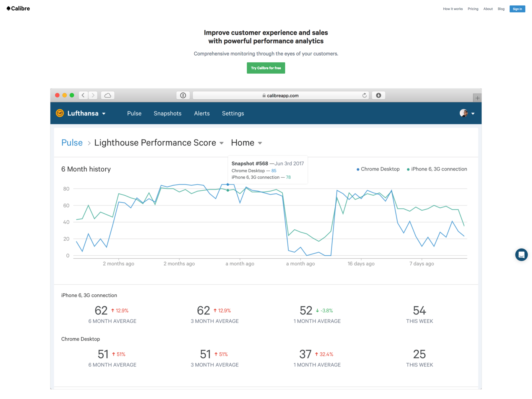532x399 pixels.
Task: Open the Snapshots nav tab
Action: click(x=167, y=113)
